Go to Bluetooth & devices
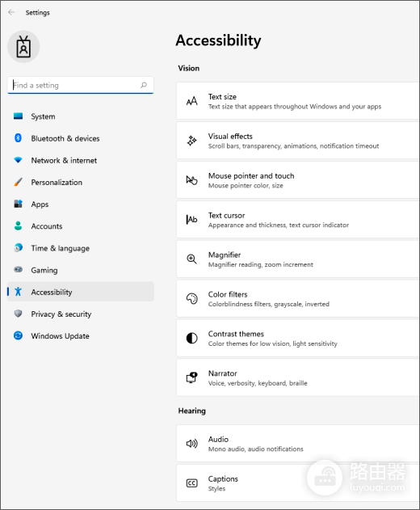The height and width of the screenshot is (510, 420). 80,138
